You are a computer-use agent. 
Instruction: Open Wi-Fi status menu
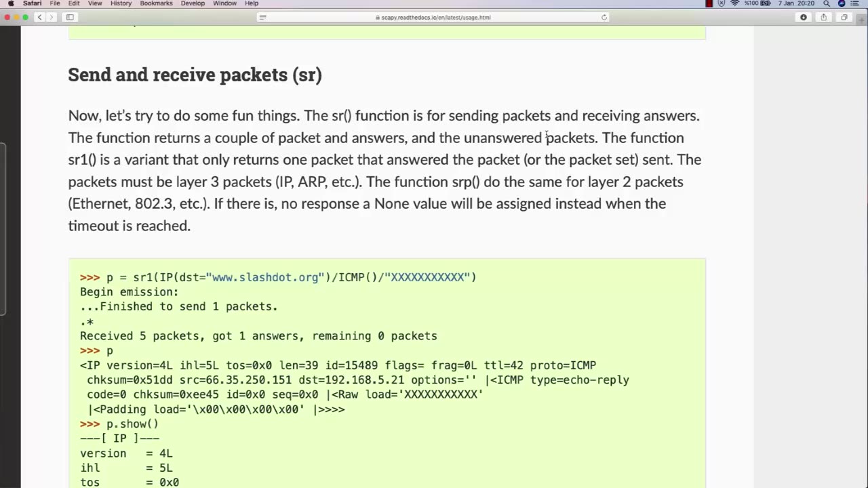(734, 3)
